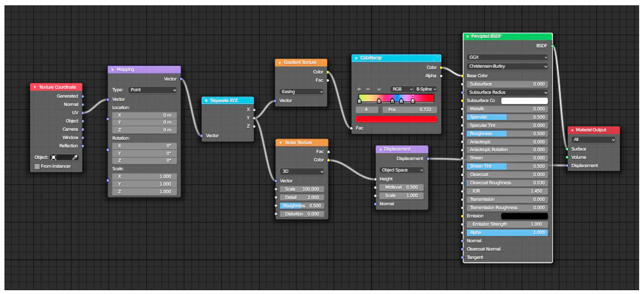Enable the From Instancer checkbox
644x294 pixels.
(x=37, y=166)
